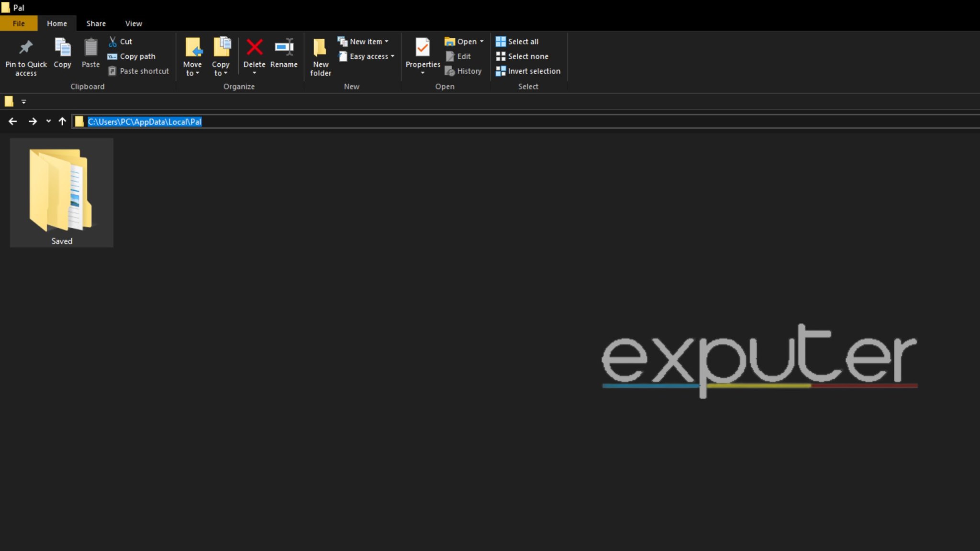Open the Easy access dropdown
The image size is (980, 551).
pos(392,56)
